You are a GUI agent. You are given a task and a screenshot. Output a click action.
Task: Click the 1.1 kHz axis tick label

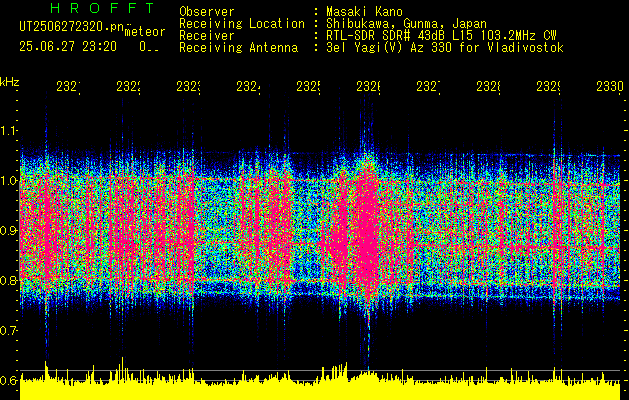click(9, 130)
